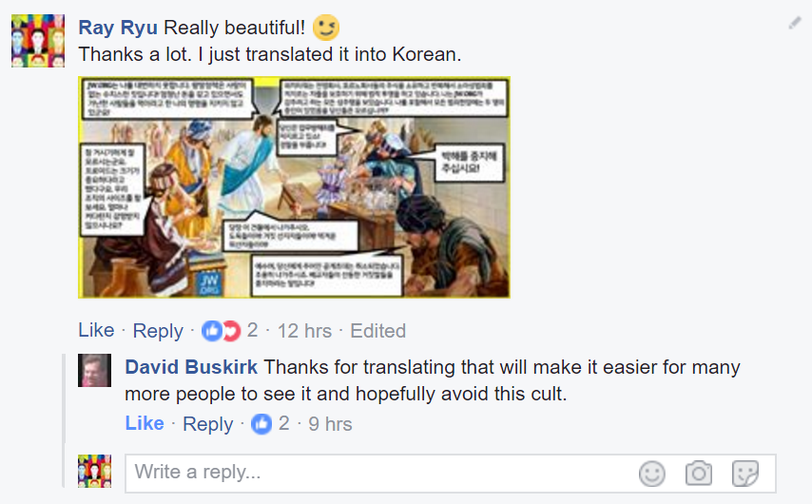This screenshot has width=812, height=504.
Task: Click the like reaction icon on Ray's comment
Action: click(x=211, y=331)
